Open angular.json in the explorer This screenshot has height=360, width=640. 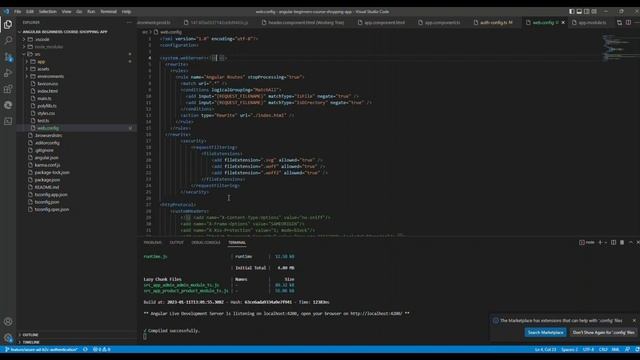tap(47, 158)
